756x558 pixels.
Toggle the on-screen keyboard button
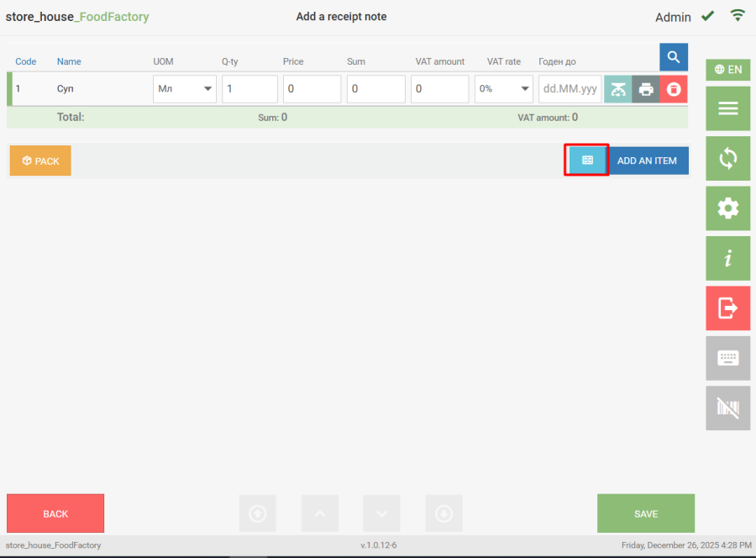point(727,358)
